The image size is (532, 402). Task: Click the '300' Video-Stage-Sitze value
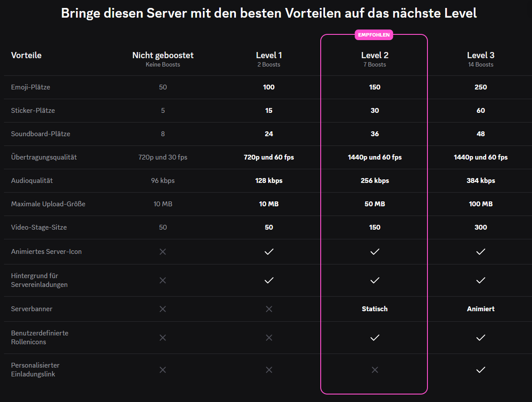click(481, 227)
